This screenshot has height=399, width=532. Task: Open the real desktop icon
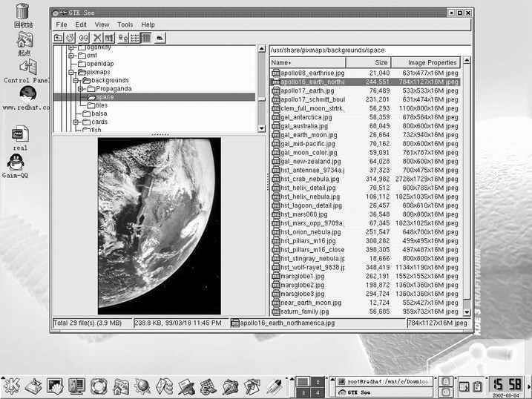point(20,133)
